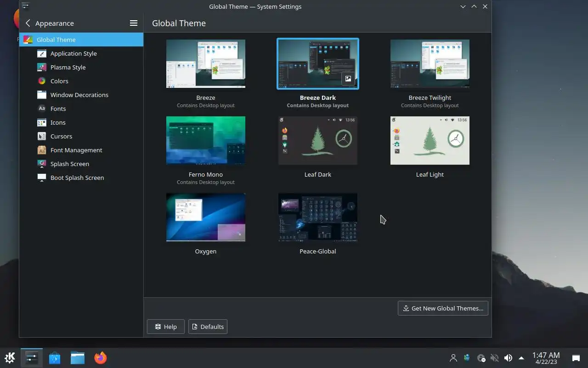Open the Cursors settings page

click(x=81, y=136)
